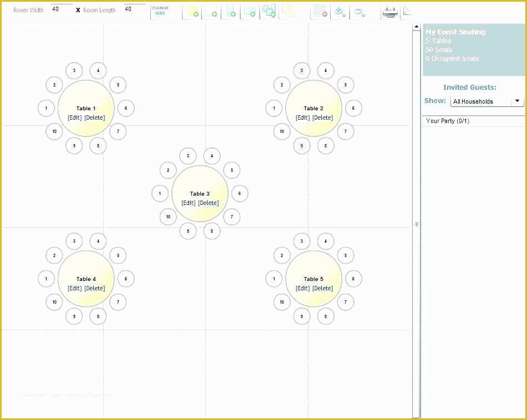Viewport: 527px width, 420px height.
Task: Delete Table 5
Action: click(x=323, y=288)
